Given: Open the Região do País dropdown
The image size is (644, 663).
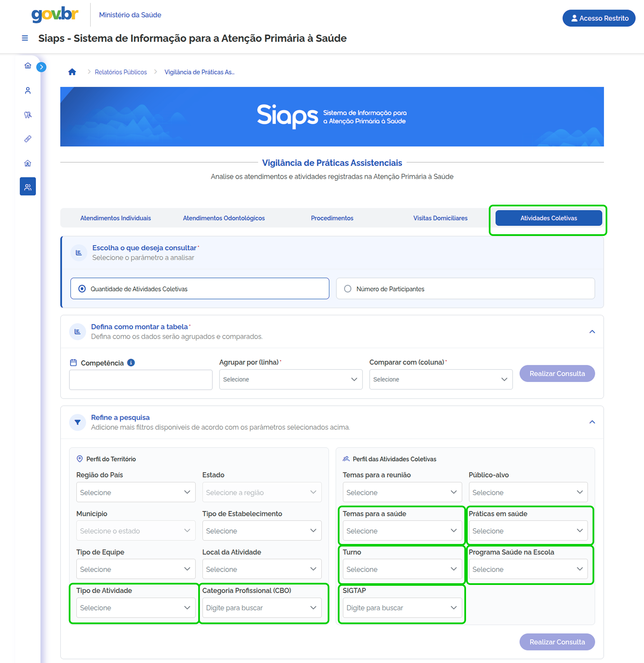Looking at the screenshot, I should 136,493.
